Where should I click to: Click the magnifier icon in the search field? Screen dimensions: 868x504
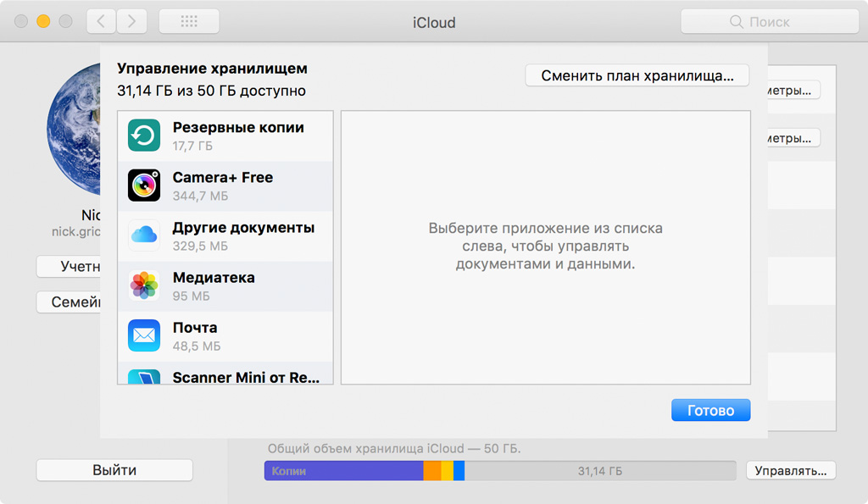click(737, 21)
